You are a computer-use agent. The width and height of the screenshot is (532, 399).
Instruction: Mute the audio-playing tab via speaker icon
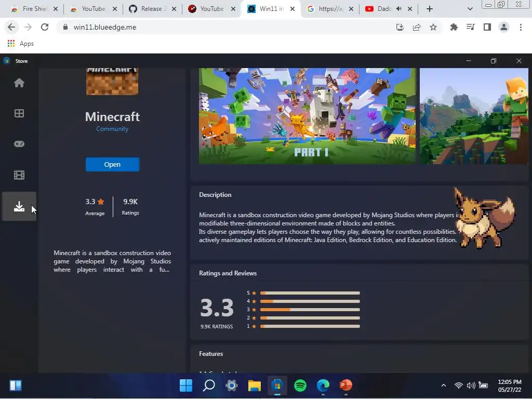coord(399,9)
